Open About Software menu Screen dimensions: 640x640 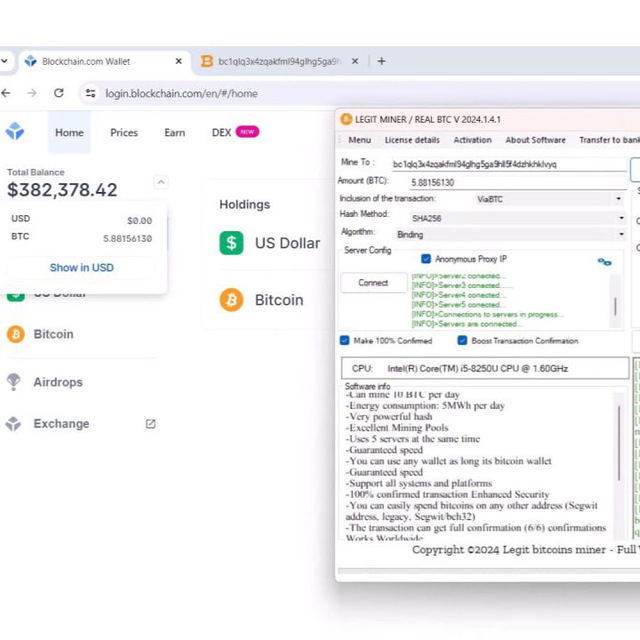(x=536, y=140)
